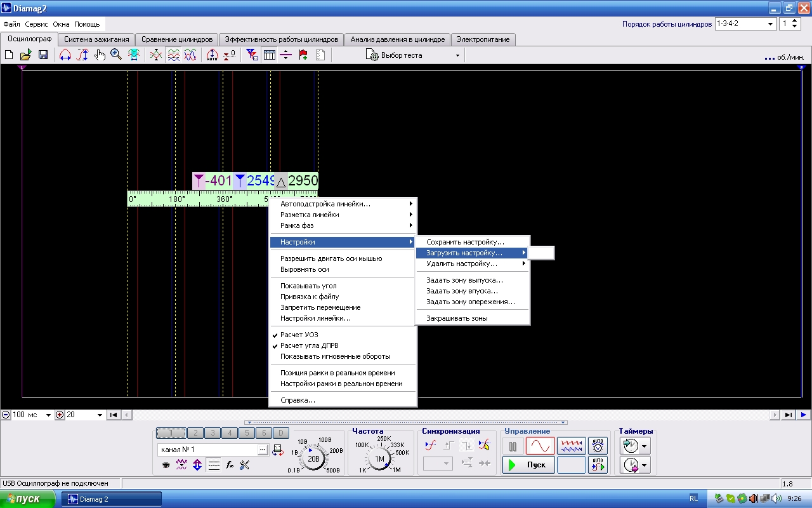Click the sync cursor pointer icon
Screen dimensions: 812x508
click(x=485, y=446)
